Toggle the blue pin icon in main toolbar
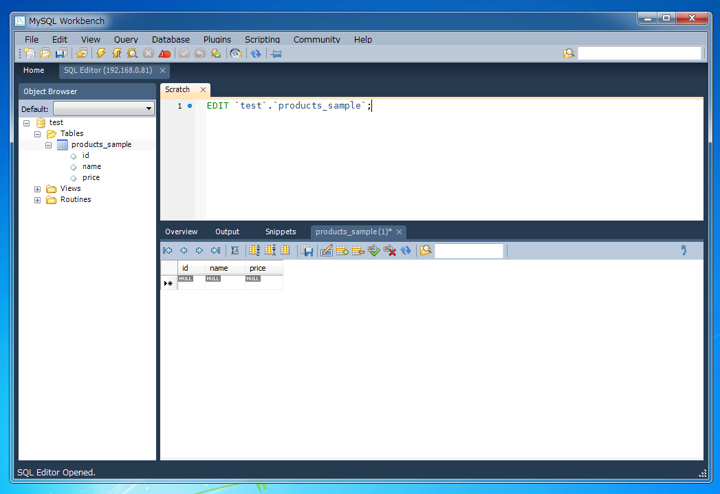720x494 pixels. pyautogui.click(x=276, y=54)
